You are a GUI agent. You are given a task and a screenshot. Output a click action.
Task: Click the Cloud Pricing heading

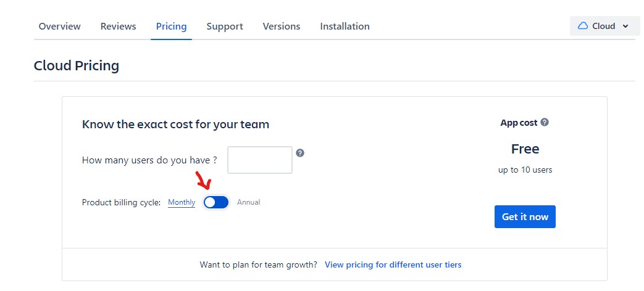[76, 65]
